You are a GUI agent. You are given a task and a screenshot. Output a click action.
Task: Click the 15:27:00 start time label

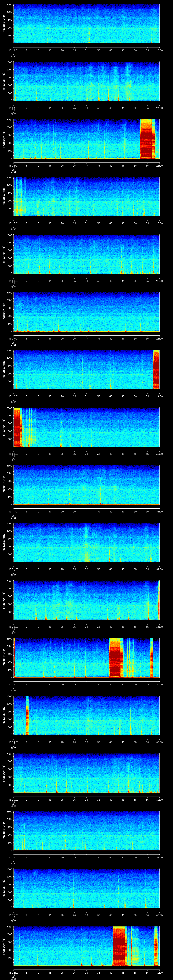click(x=13, y=339)
